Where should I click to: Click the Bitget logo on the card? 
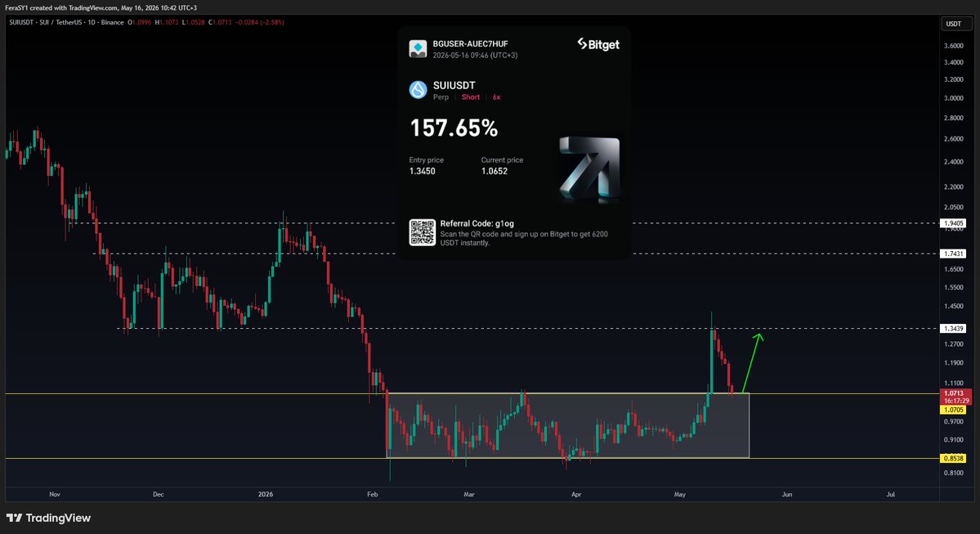click(x=598, y=44)
